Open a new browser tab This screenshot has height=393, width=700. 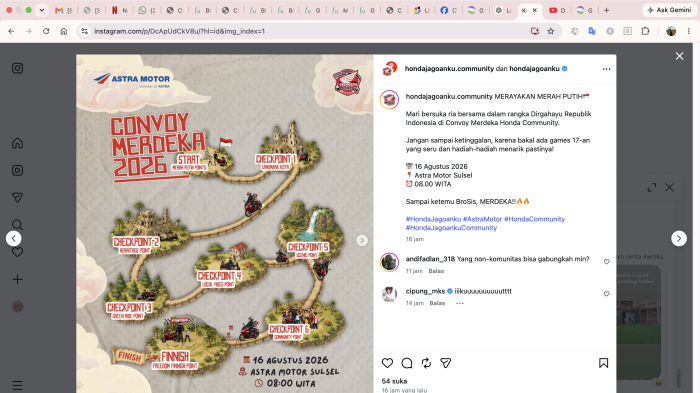click(606, 10)
